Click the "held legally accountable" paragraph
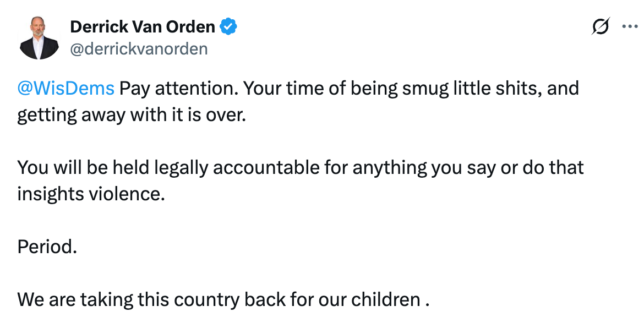 [300, 167]
